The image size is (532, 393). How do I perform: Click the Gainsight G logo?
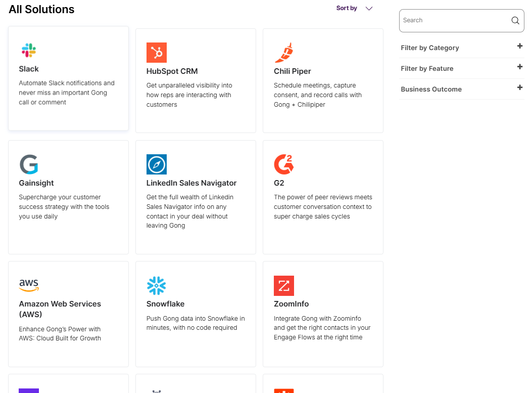click(29, 164)
